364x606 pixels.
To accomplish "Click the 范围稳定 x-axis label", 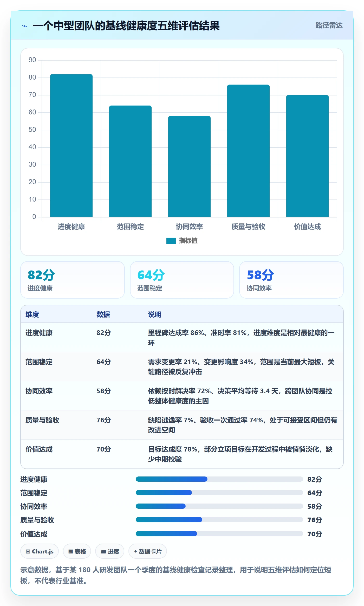I will [x=130, y=227].
